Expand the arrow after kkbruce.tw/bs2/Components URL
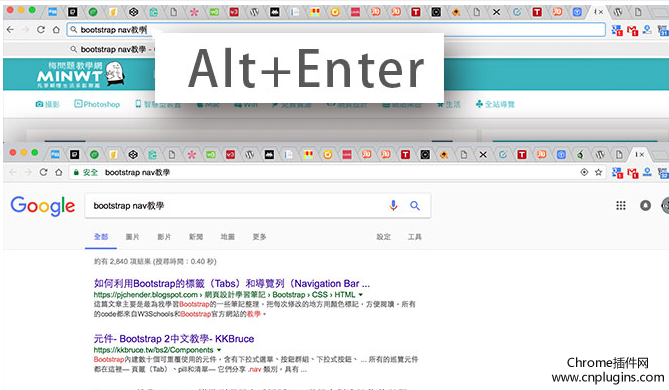Screen dimensions: 669x390 click(219, 350)
